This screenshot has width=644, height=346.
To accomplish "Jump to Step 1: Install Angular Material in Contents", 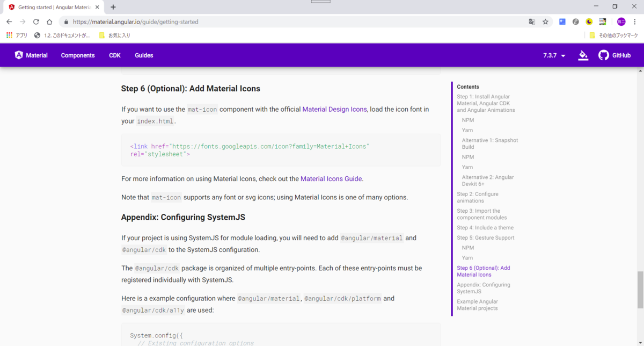I will pos(486,103).
